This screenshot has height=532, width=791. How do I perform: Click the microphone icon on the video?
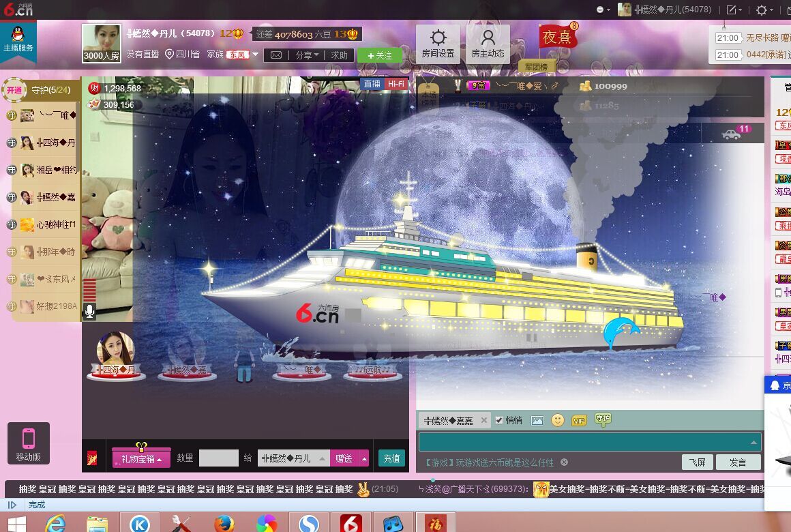click(x=89, y=312)
